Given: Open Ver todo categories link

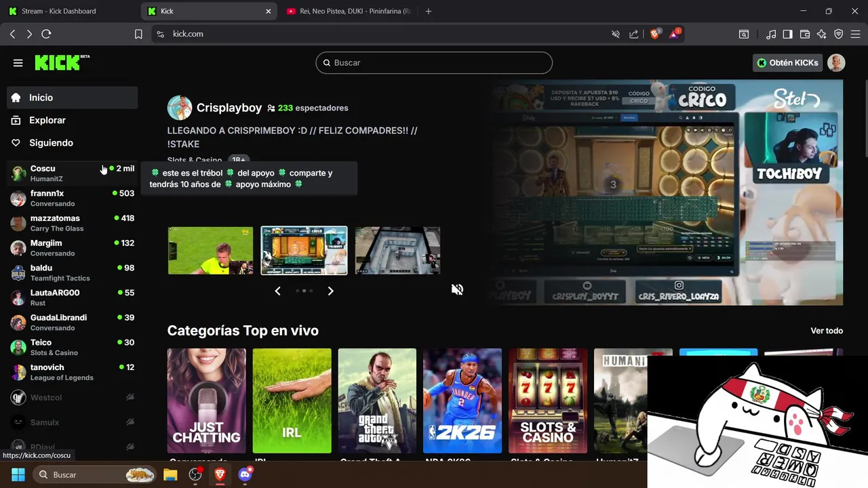Looking at the screenshot, I should tap(827, 331).
